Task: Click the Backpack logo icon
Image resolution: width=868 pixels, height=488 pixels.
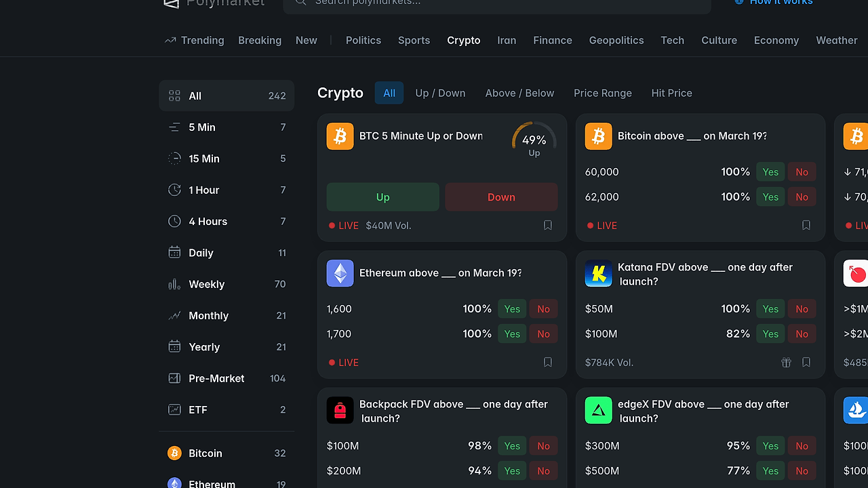Action: [340, 410]
